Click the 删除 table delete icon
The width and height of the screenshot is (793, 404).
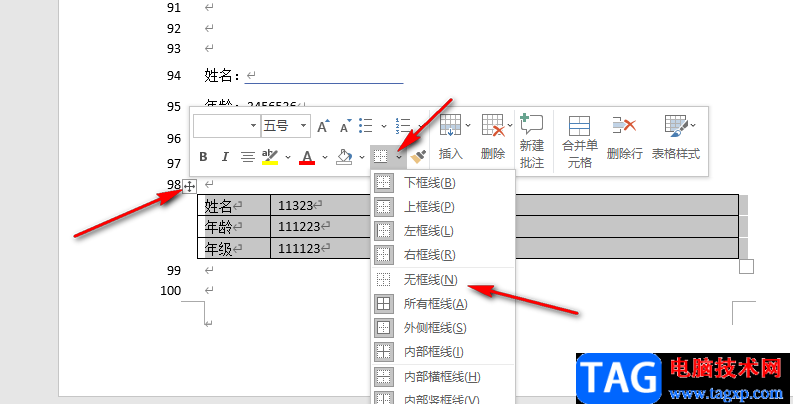[493, 125]
